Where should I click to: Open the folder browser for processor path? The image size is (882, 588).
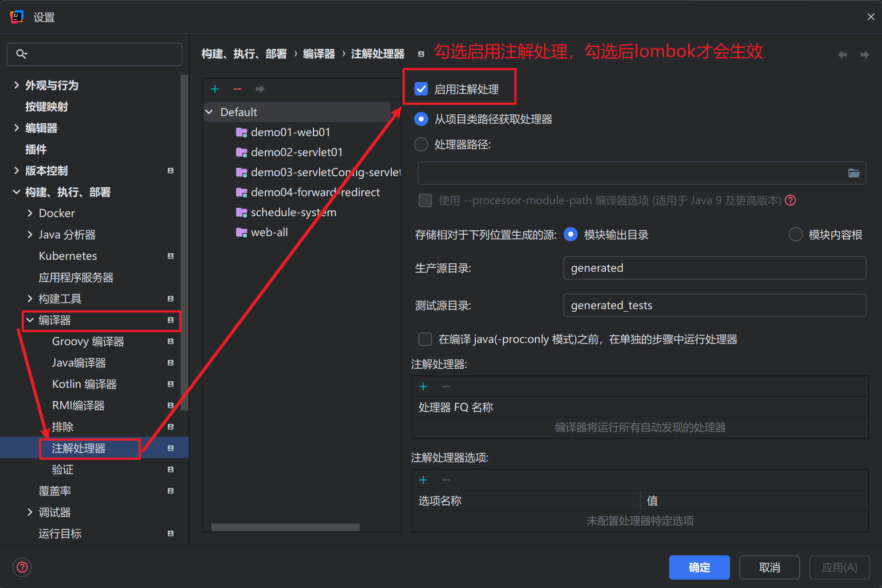coord(854,173)
